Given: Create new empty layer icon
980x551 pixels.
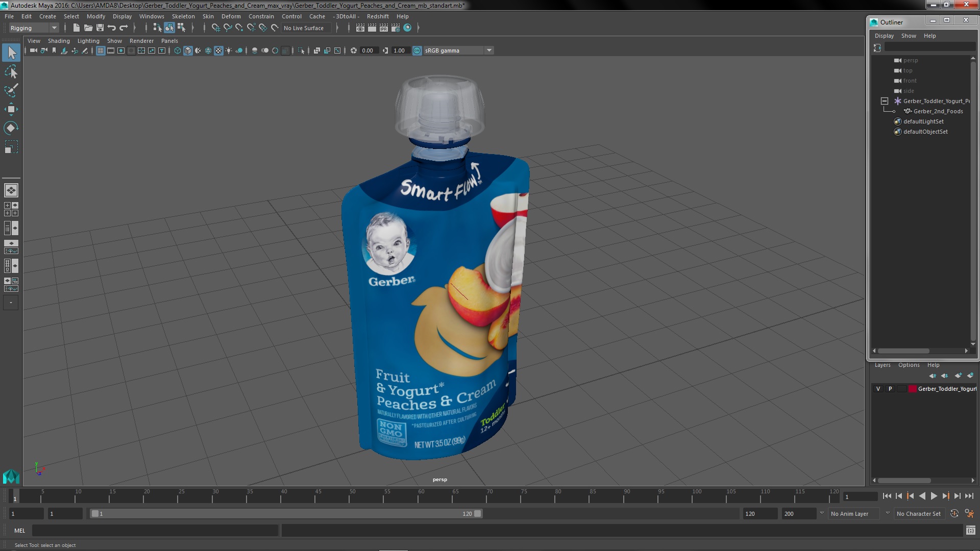Looking at the screenshot, I should [x=958, y=375].
